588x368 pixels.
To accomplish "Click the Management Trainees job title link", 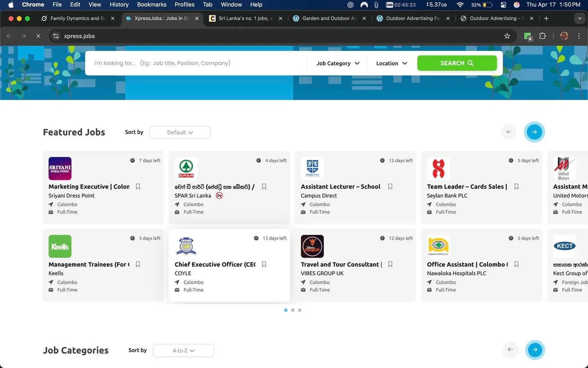I will [89, 264].
